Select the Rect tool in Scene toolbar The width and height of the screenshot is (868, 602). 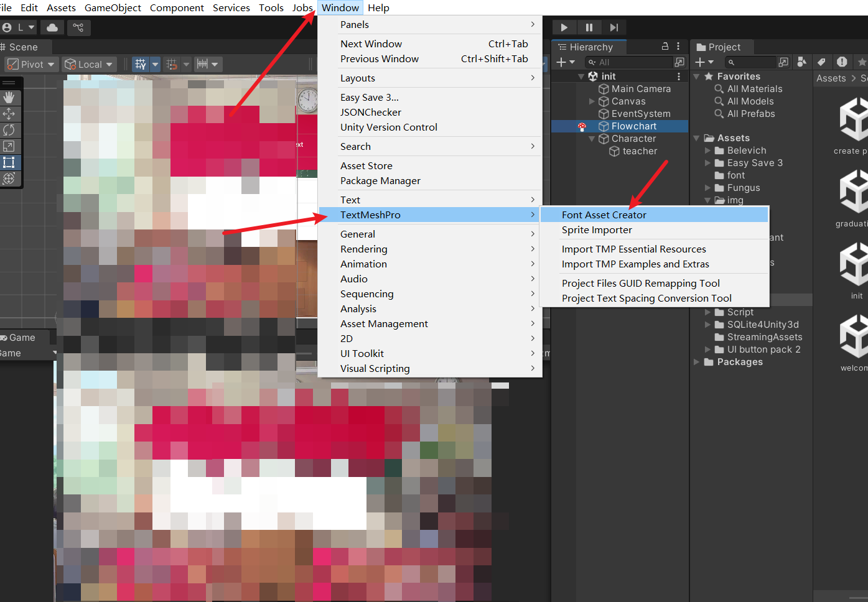coord(9,162)
